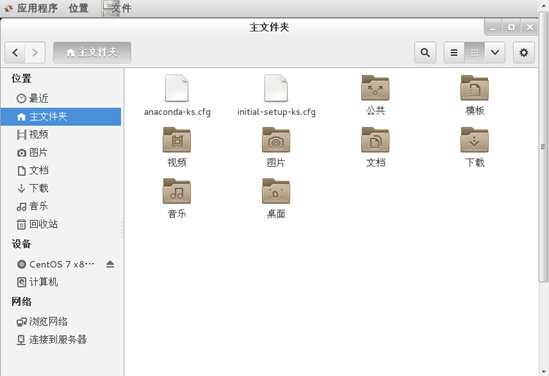Go to 图片 in the sidebar
This screenshot has width=549, height=376.
tap(61, 153)
